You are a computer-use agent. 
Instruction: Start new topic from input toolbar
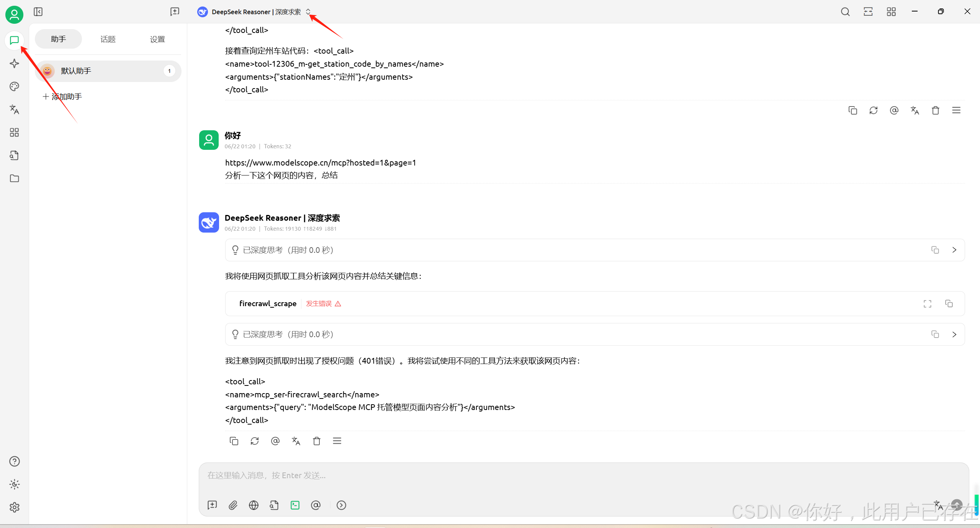pyautogui.click(x=212, y=505)
